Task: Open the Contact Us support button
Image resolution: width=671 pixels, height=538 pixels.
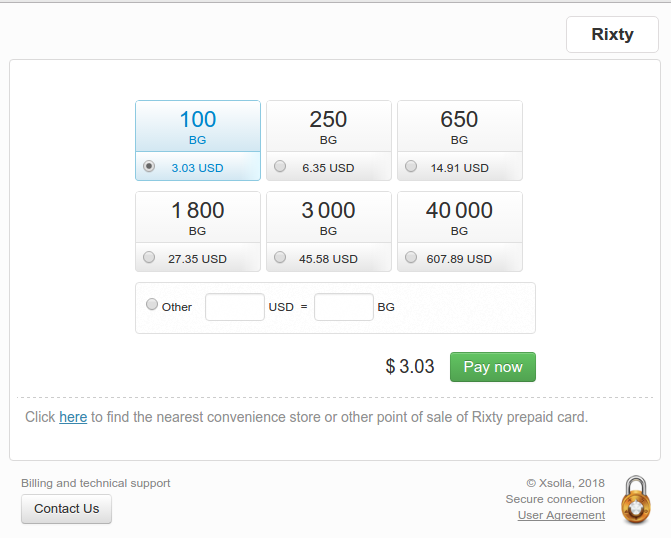Action: tap(66, 509)
